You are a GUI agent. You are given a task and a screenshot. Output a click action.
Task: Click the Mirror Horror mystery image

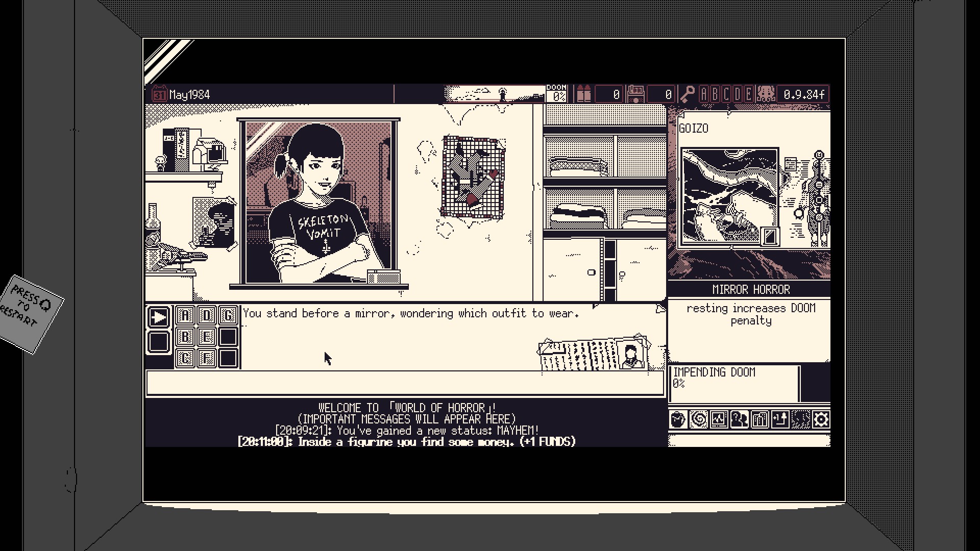[x=730, y=196]
